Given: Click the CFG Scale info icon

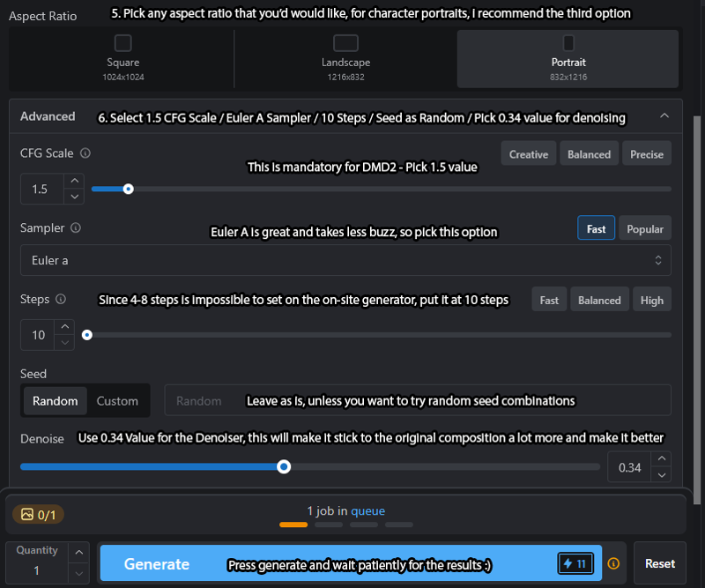Looking at the screenshot, I should point(85,153).
